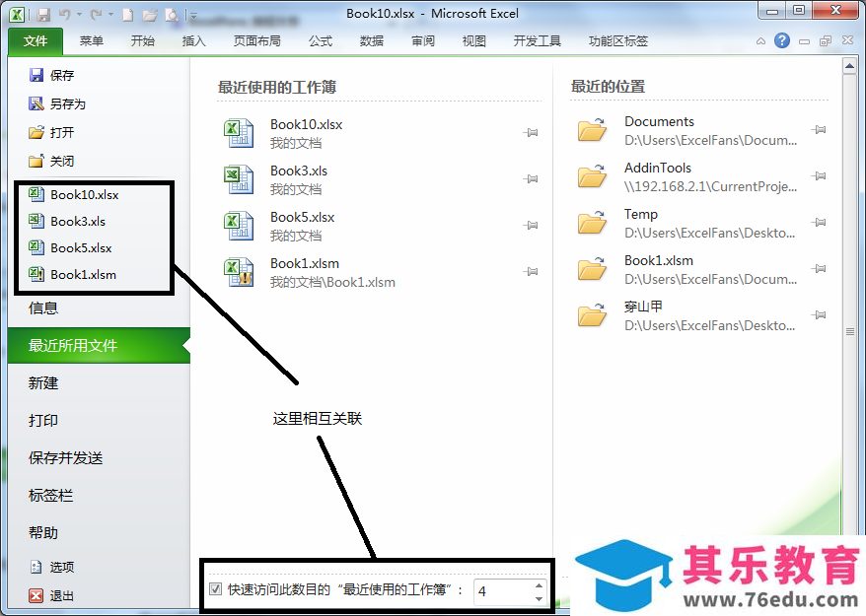This screenshot has height=616, width=866.
Task: Switch to the 审阅 tab
Action: [x=423, y=40]
